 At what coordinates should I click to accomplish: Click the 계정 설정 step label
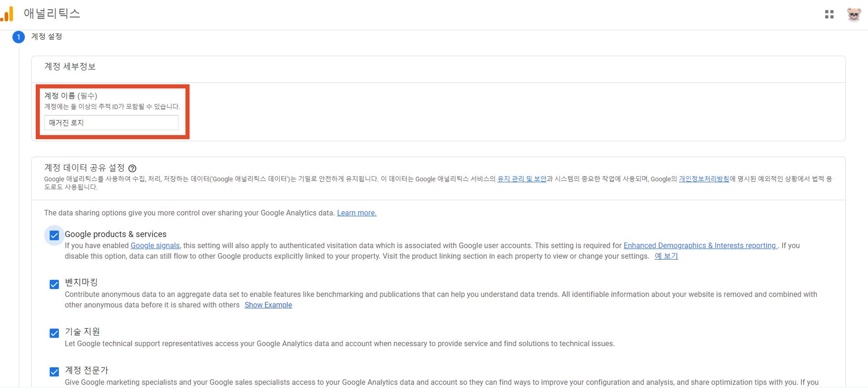click(47, 37)
